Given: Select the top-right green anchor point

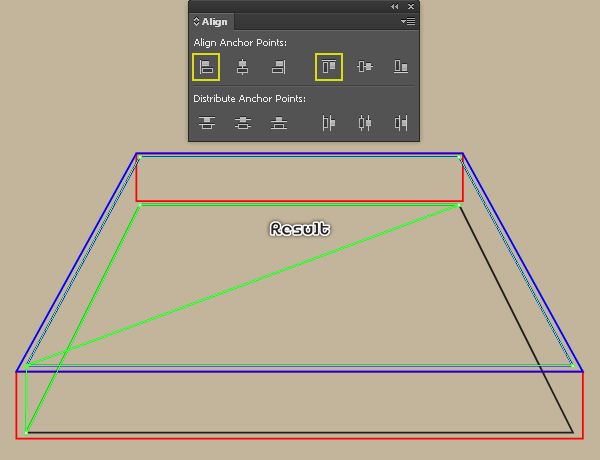Looking at the screenshot, I should pos(459,157).
